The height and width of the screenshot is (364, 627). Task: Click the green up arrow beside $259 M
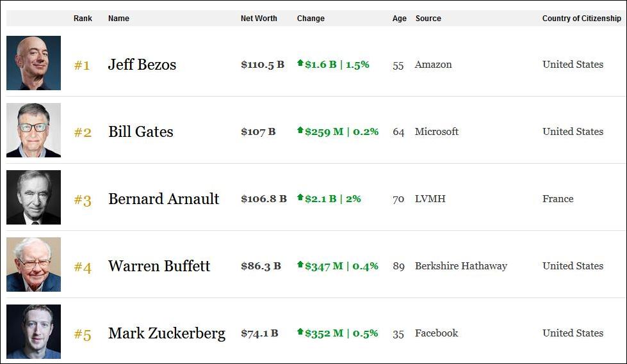click(x=300, y=131)
